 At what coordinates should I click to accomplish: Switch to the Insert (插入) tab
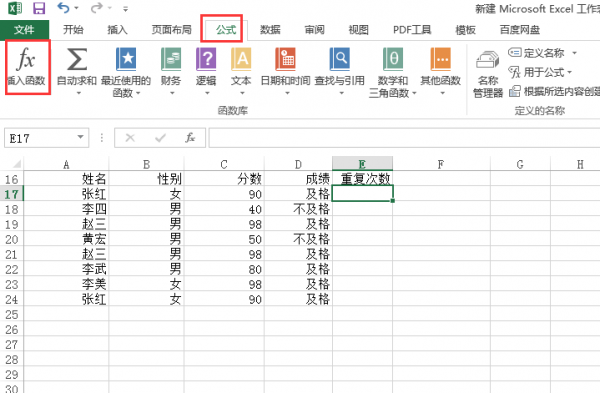117,30
